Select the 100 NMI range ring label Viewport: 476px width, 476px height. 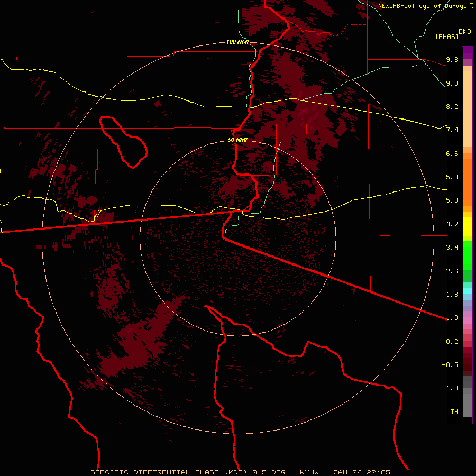237,42
